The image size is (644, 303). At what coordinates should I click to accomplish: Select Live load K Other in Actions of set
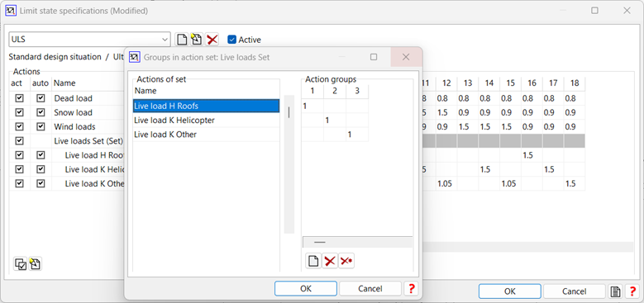click(x=206, y=135)
